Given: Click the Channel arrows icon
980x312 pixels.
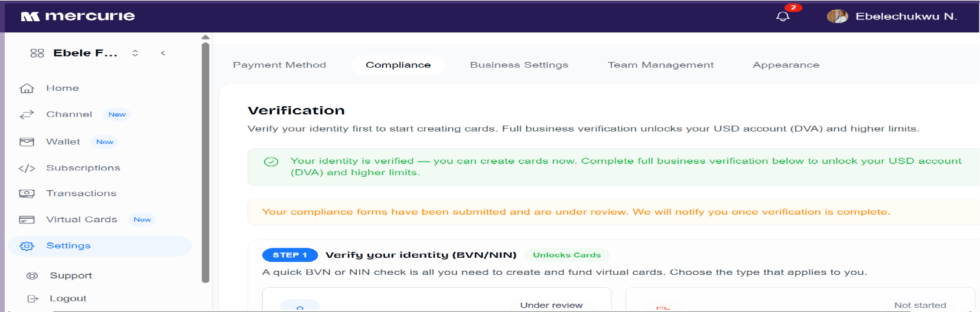Looking at the screenshot, I should pos(27,114).
